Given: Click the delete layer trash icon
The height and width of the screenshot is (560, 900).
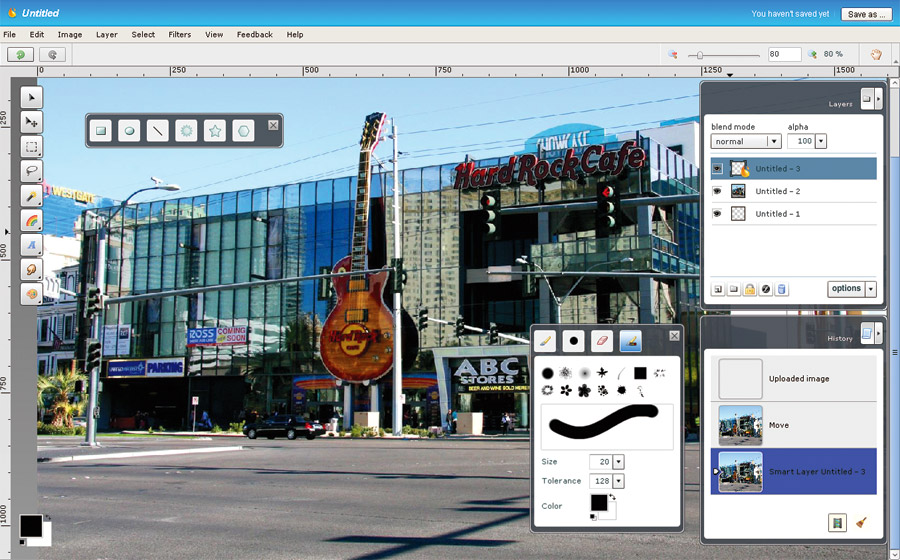Looking at the screenshot, I should click(782, 289).
